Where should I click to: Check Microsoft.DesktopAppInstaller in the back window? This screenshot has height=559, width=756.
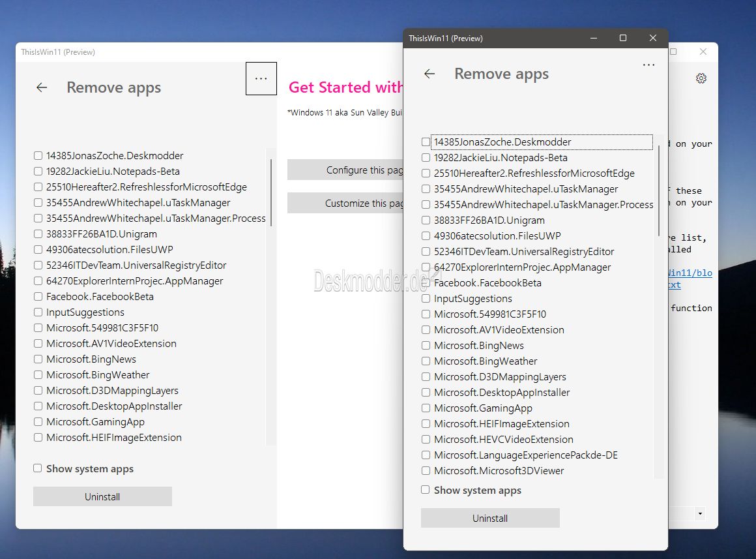click(x=38, y=406)
